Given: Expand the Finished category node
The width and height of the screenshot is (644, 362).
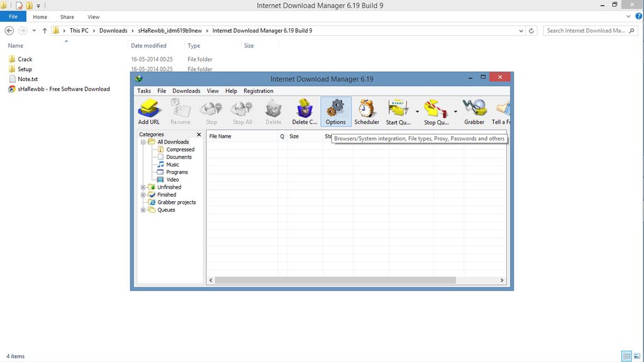Looking at the screenshot, I should click(143, 195).
